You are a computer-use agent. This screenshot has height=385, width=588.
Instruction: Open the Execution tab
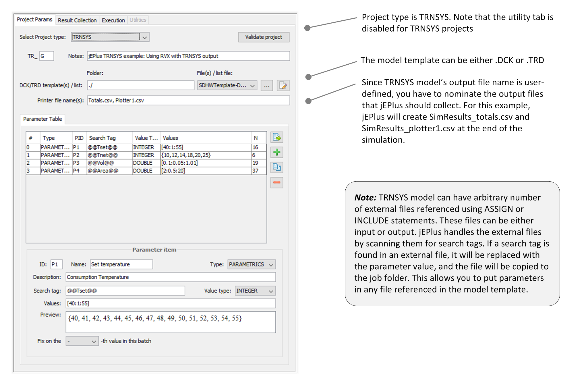(x=113, y=20)
